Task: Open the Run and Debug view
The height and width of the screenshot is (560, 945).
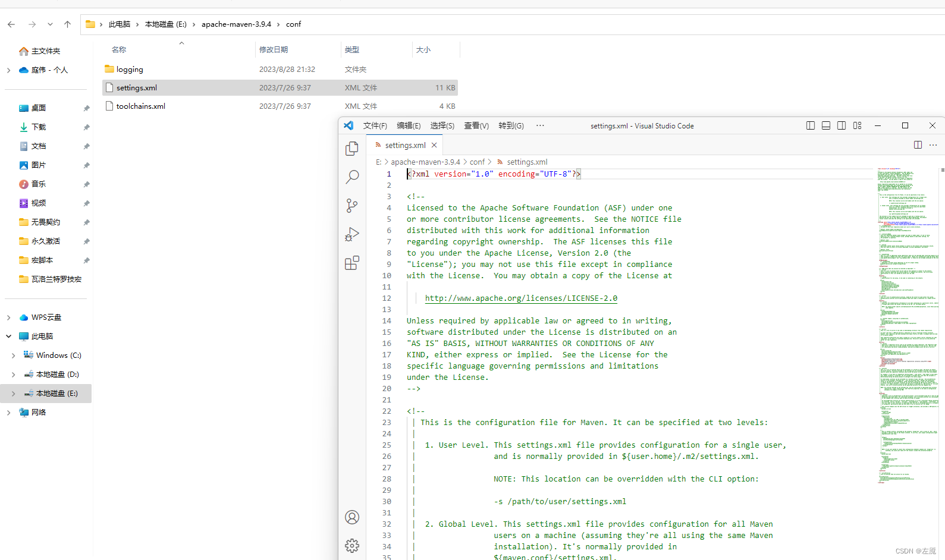Action: 352,234
